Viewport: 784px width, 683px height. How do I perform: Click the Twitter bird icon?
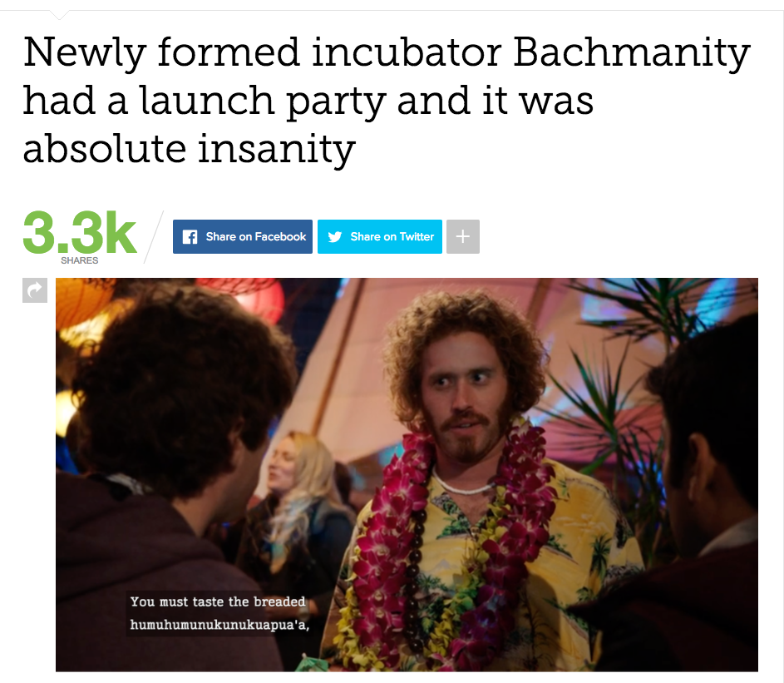[335, 236]
